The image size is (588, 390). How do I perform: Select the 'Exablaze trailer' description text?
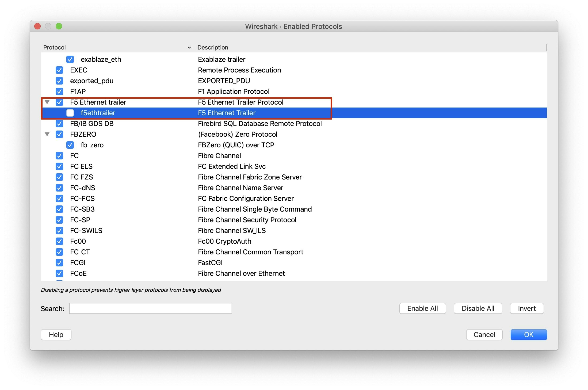[222, 59]
